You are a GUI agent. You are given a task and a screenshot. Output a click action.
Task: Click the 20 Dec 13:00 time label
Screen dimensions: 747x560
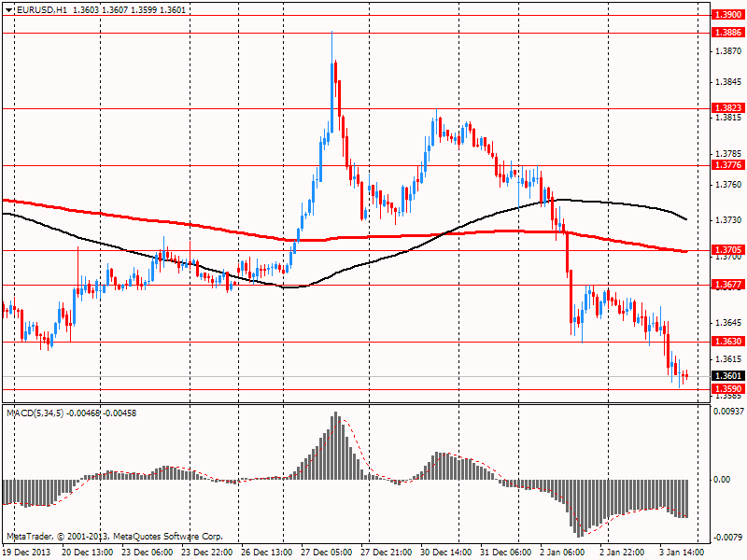88,553
